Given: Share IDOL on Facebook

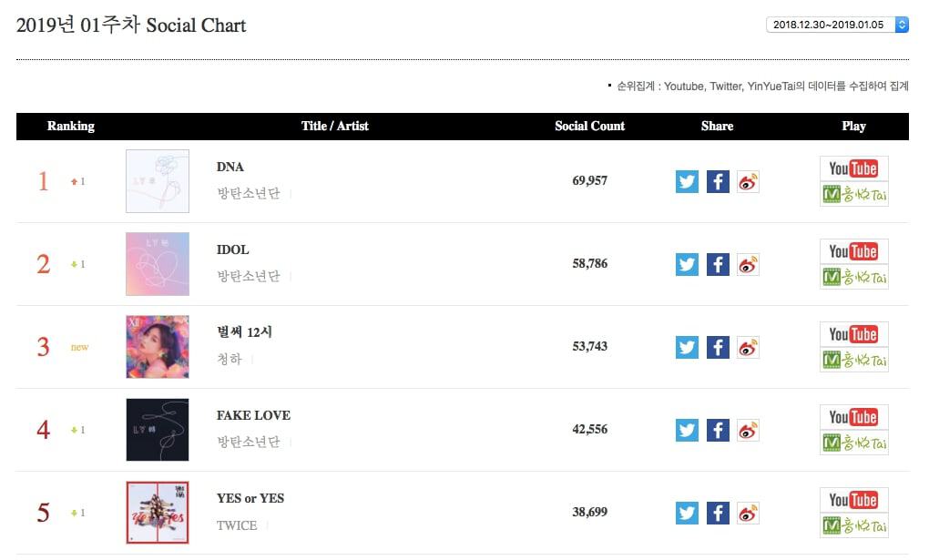Looking at the screenshot, I should click(718, 264).
